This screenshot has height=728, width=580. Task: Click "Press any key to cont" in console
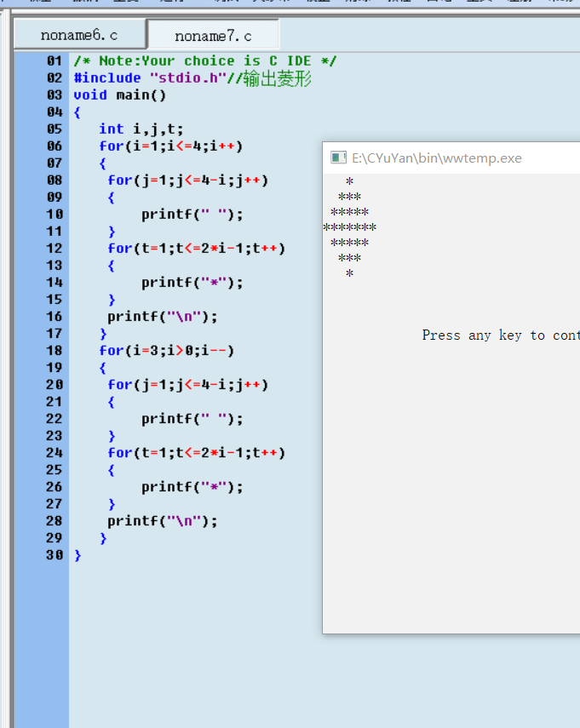501,335
